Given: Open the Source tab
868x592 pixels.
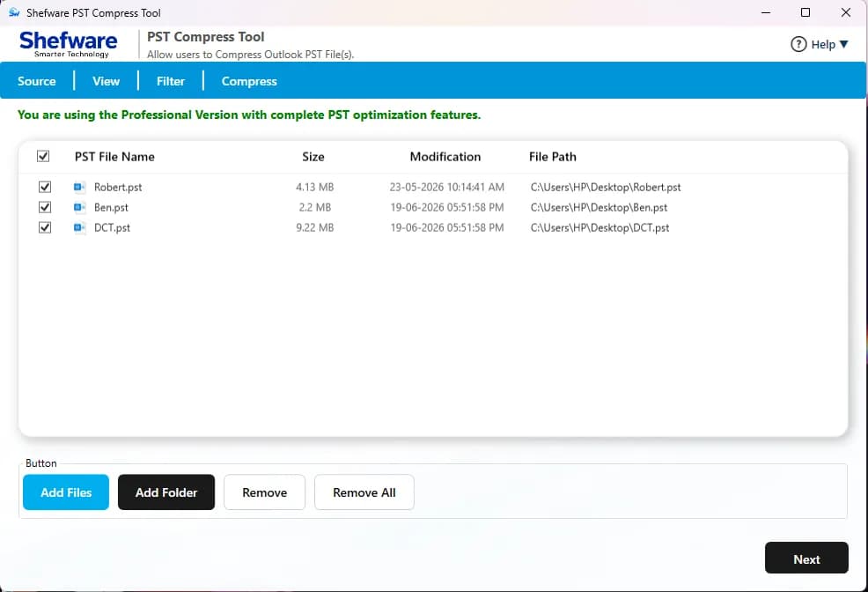Looking at the screenshot, I should (37, 81).
